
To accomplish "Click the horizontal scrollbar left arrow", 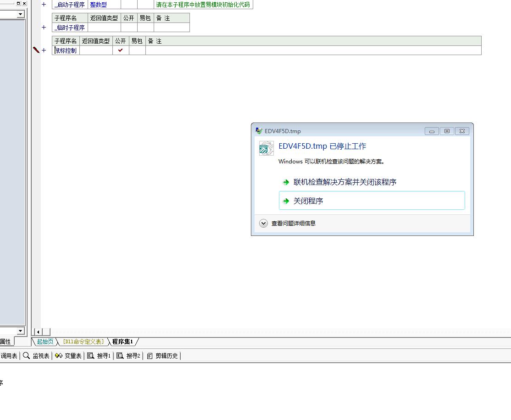I will [x=38, y=332].
